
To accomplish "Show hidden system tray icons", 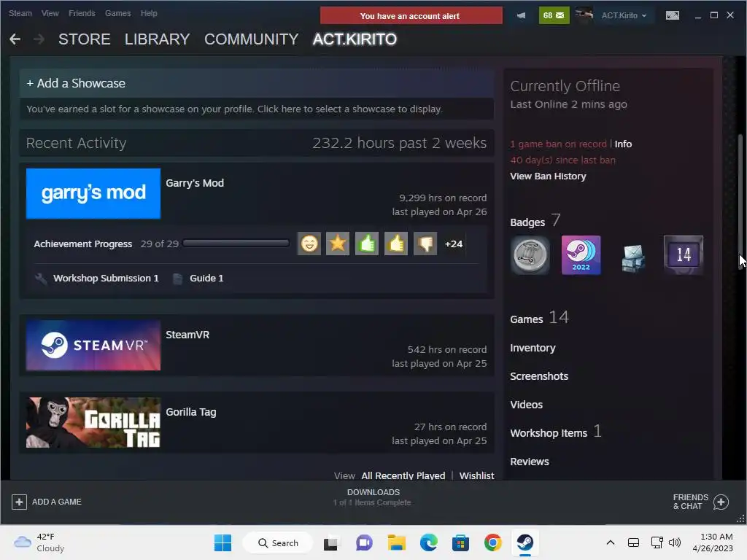I will 611,542.
